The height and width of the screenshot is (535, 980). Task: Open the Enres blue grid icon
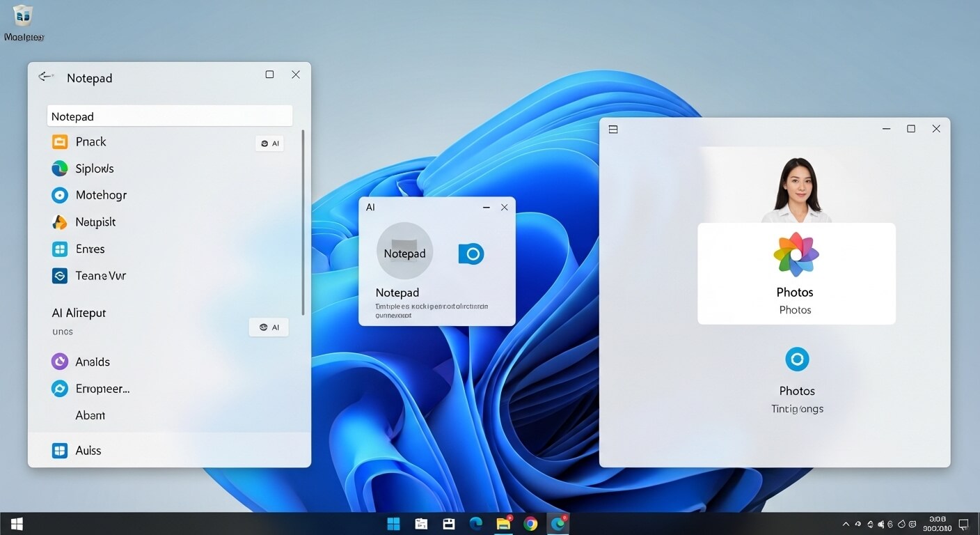tap(59, 249)
